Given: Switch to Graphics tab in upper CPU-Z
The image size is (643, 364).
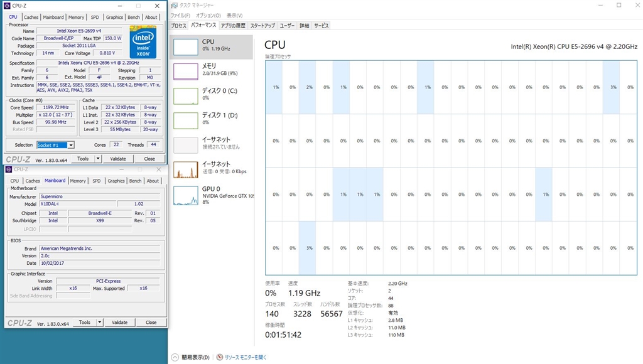Looking at the screenshot, I should pyautogui.click(x=114, y=17).
